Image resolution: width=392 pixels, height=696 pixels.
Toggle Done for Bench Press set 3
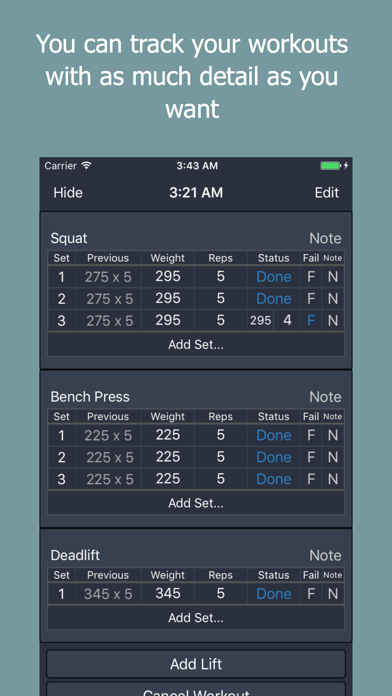tap(274, 479)
